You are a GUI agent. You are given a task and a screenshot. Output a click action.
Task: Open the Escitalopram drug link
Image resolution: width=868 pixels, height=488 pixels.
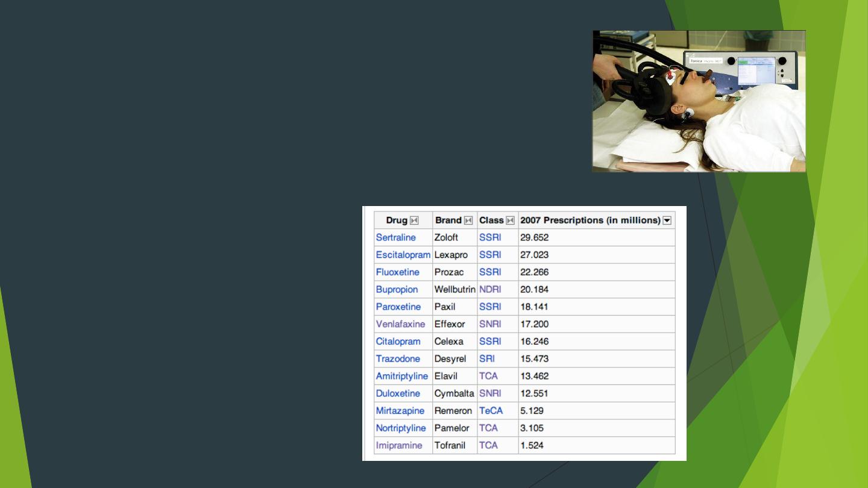point(403,255)
